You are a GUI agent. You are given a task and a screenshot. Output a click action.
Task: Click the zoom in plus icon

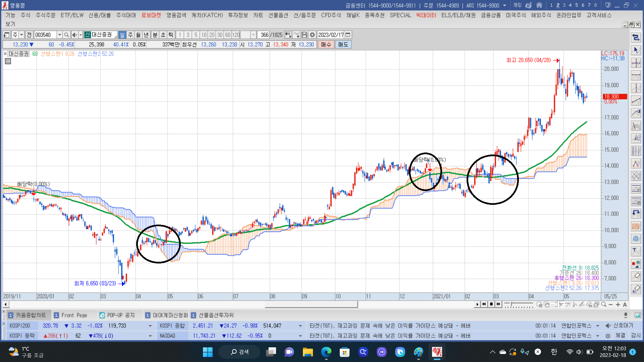pyautogui.click(x=618, y=304)
